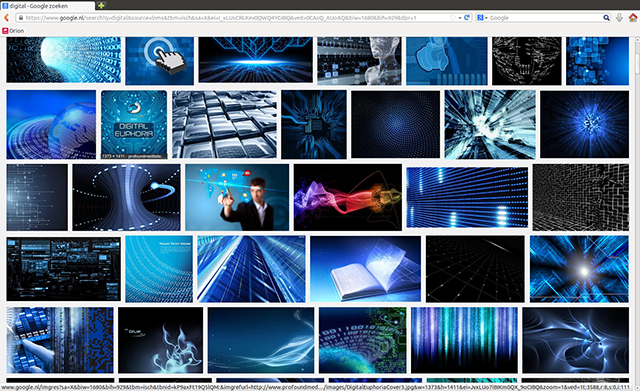Image resolution: width=640 pixels, height=391 pixels.
Task: Expand the URL history dropdown arrow
Action: 460,18
